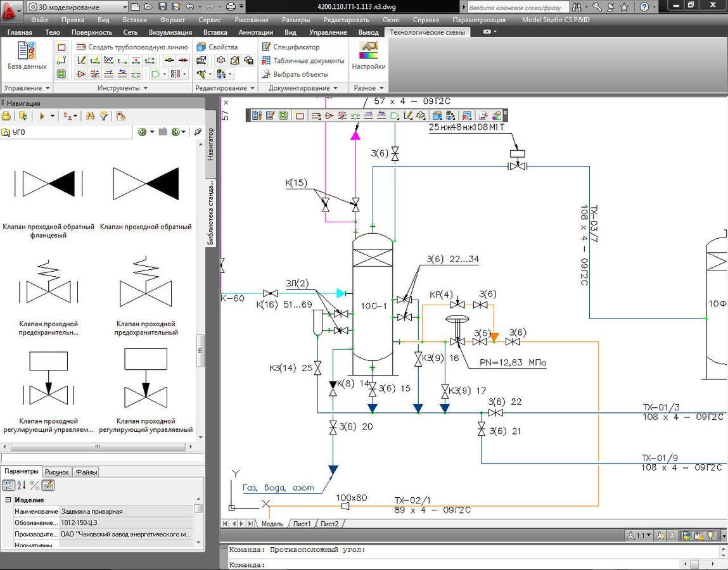
Task: Click the funnel filter icon in Навигация panel
Action: 104,116
